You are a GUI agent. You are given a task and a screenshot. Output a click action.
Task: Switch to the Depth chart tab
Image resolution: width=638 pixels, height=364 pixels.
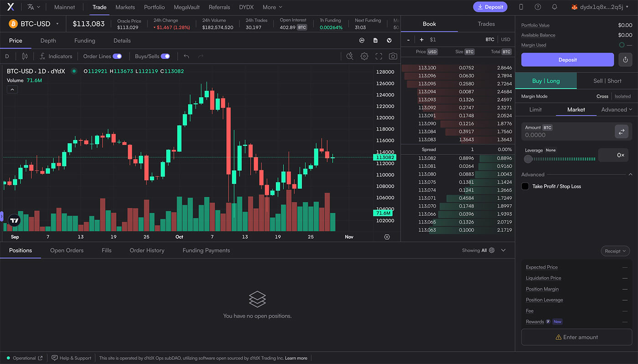[x=48, y=41]
